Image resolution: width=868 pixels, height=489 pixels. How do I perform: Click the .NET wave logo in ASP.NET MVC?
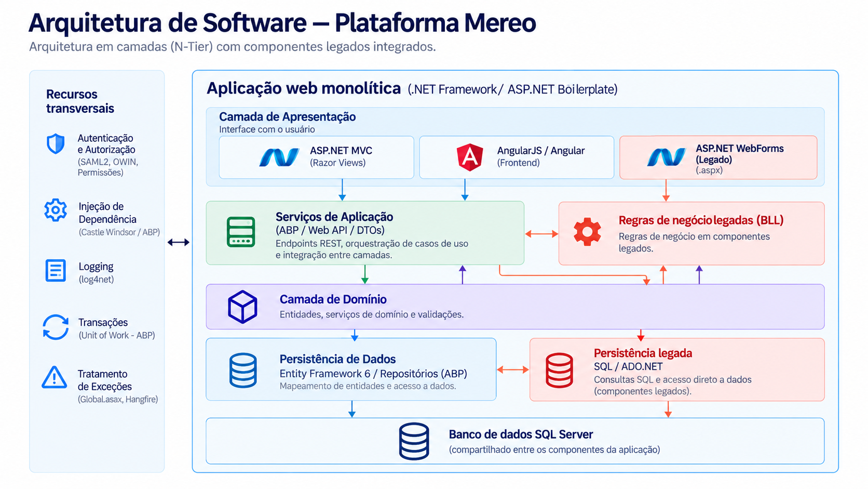[279, 157]
